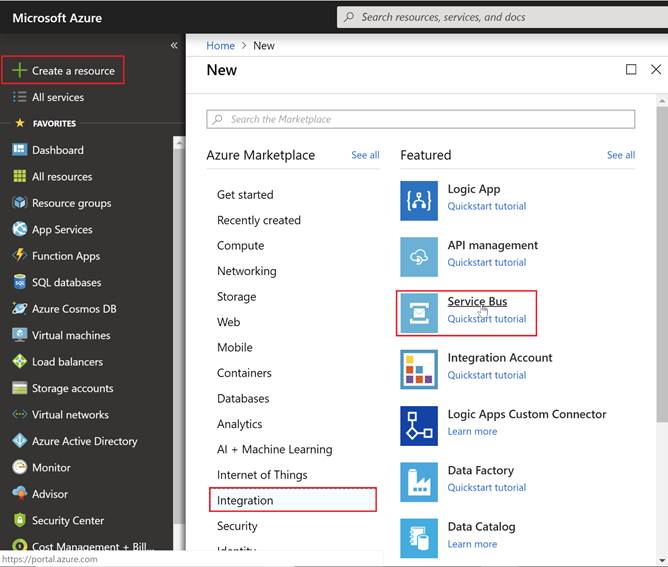The width and height of the screenshot is (668, 567).
Task: Open the Service Bus title link
Action: coord(477,302)
